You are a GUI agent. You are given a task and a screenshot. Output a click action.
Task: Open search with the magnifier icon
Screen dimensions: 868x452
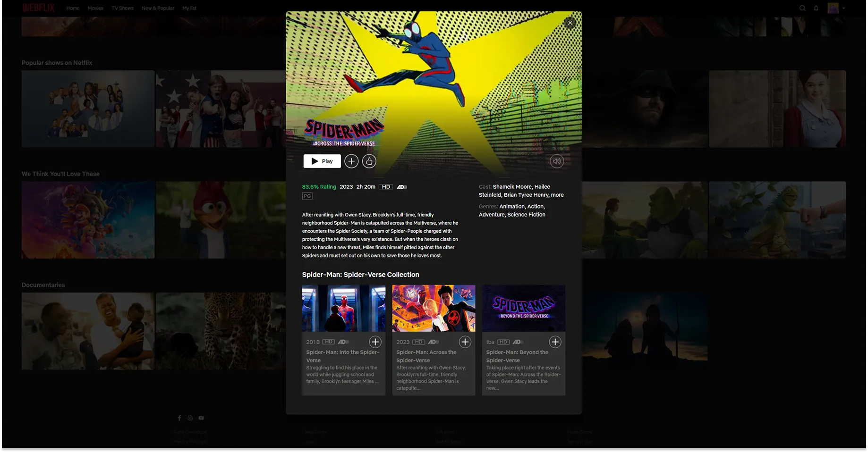(x=802, y=8)
